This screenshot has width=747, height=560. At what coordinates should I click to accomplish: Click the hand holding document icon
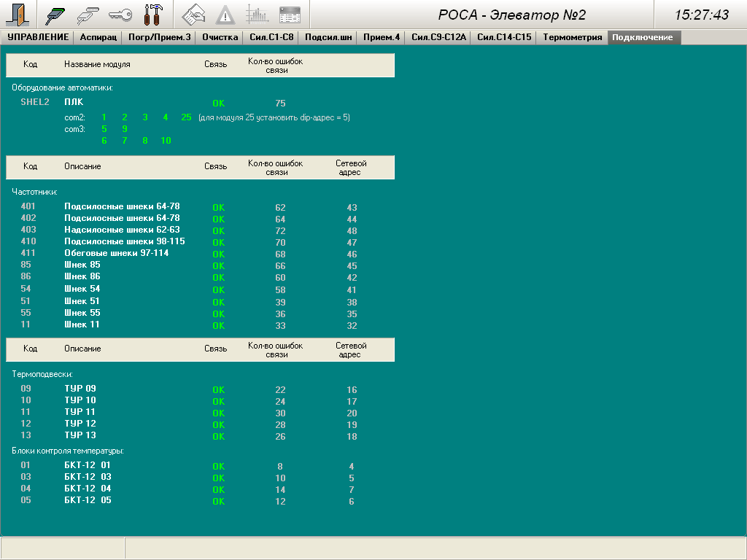(x=193, y=15)
